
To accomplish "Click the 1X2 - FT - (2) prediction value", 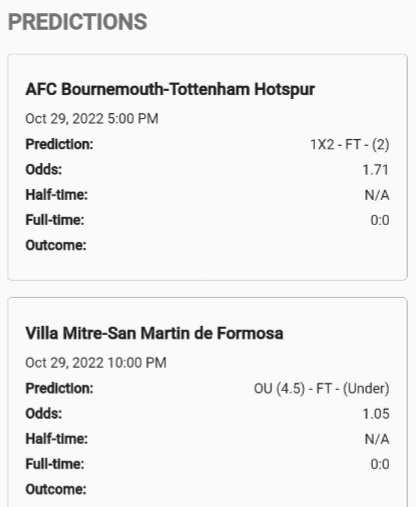I will [x=350, y=145].
